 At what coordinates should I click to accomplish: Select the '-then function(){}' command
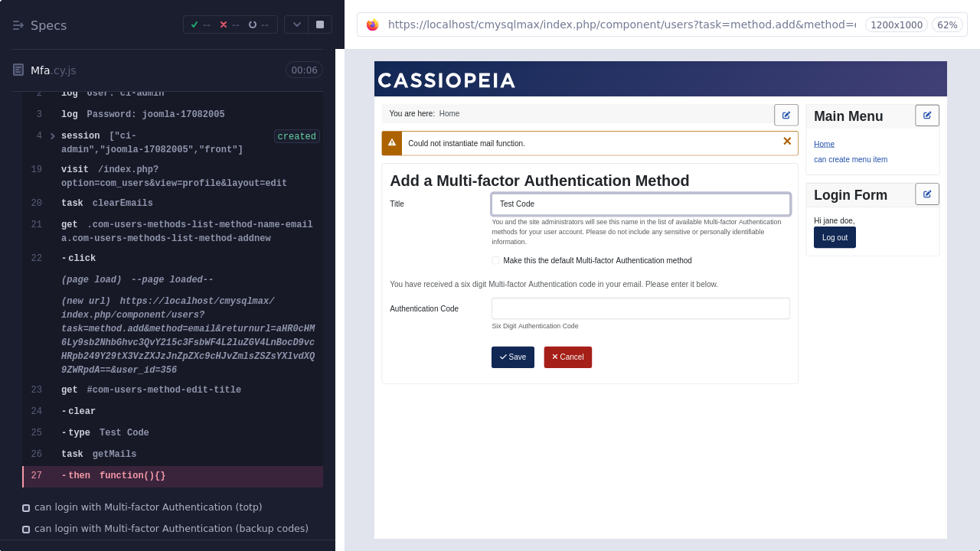(173, 476)
